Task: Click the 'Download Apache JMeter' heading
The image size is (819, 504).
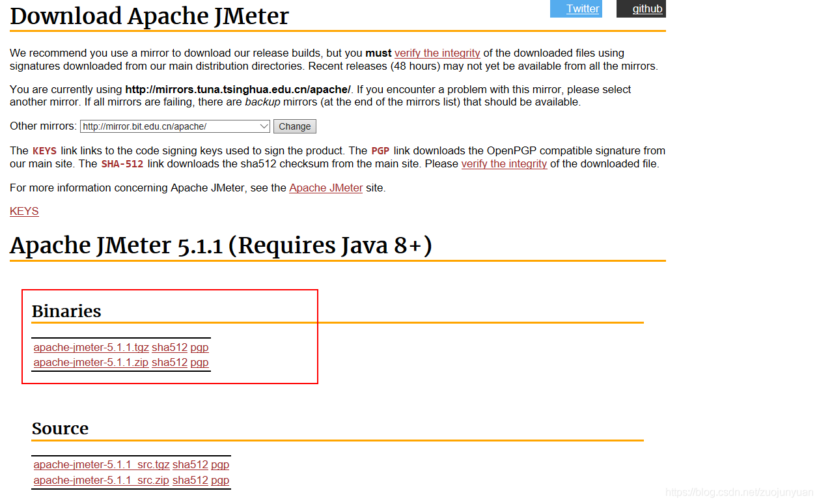Action: (x=150, y=16)
